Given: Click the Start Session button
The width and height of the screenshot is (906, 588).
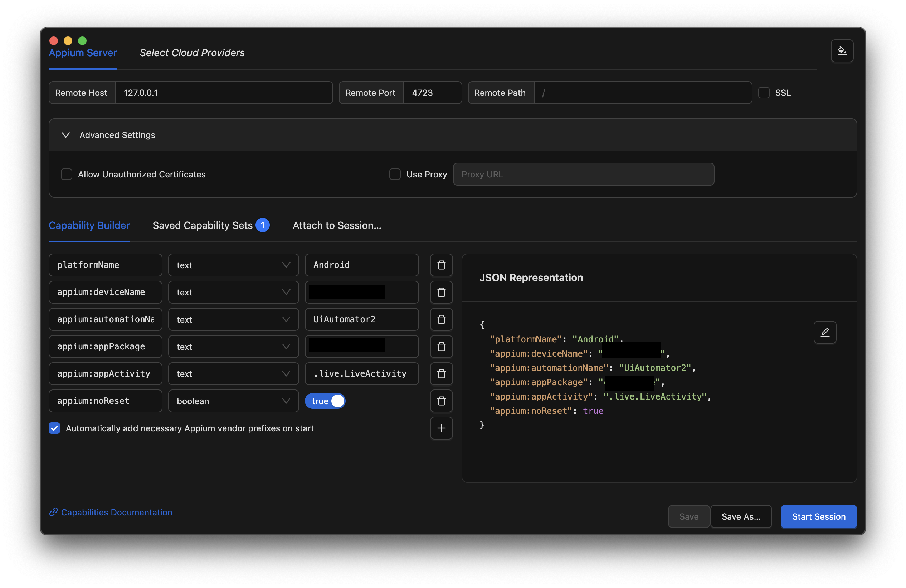Looking at the screenshot, I should click(818, 516).
